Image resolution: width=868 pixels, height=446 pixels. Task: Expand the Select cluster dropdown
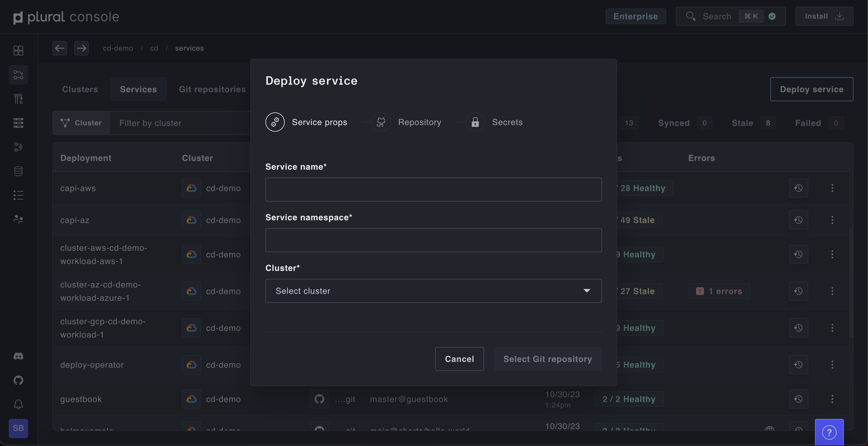pos(433,291)
